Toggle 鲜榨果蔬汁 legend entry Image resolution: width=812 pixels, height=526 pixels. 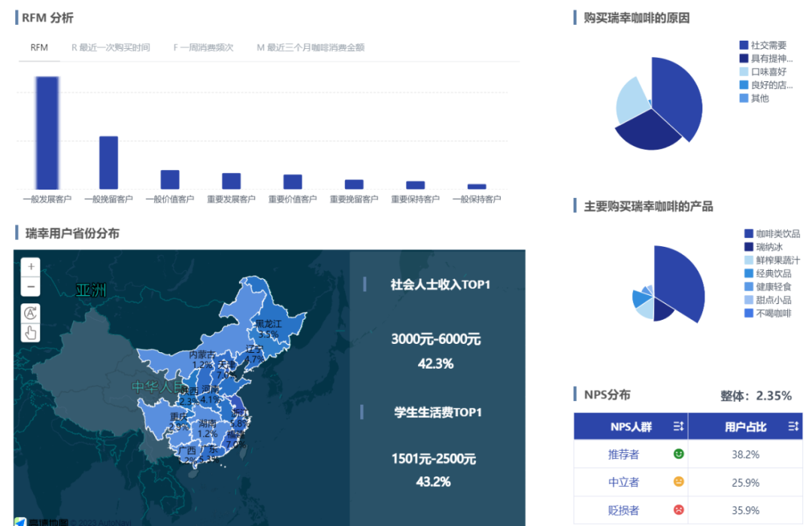[772, 260]
